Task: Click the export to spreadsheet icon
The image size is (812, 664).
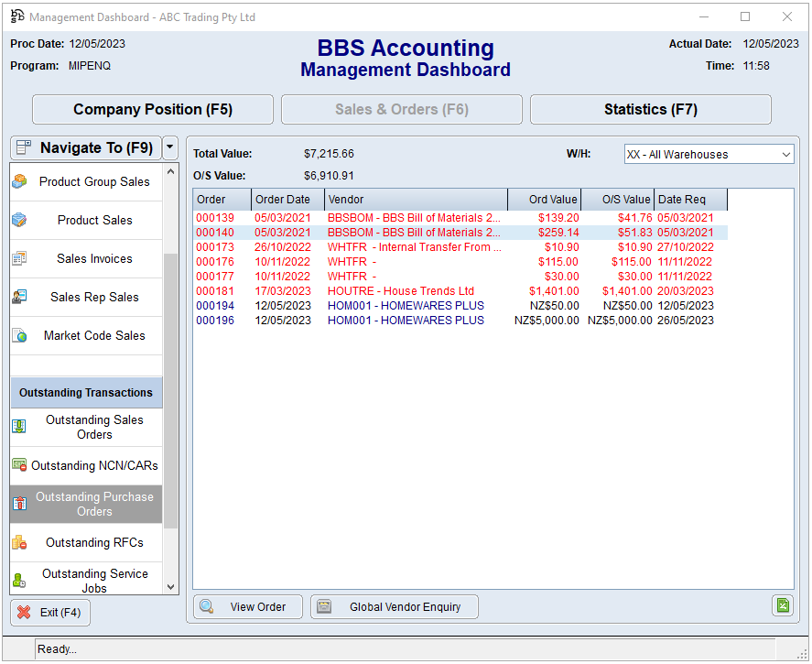Action: [782, 605]
